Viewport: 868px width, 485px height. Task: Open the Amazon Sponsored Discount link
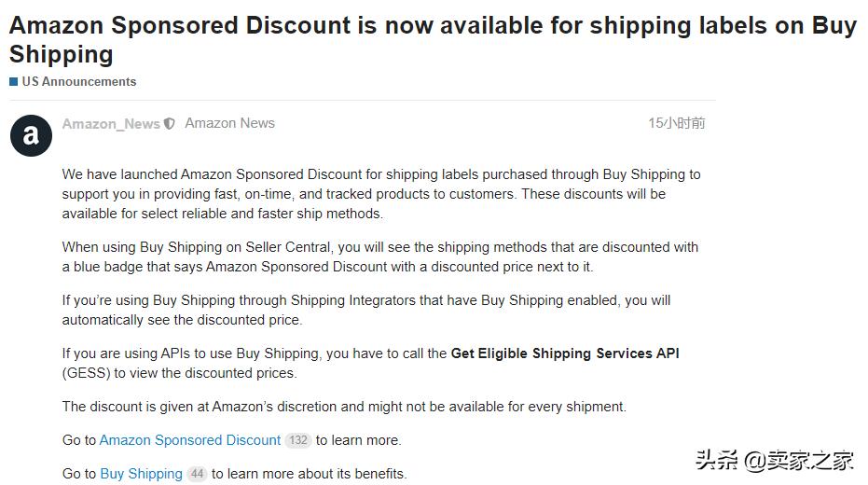(190, 440)
